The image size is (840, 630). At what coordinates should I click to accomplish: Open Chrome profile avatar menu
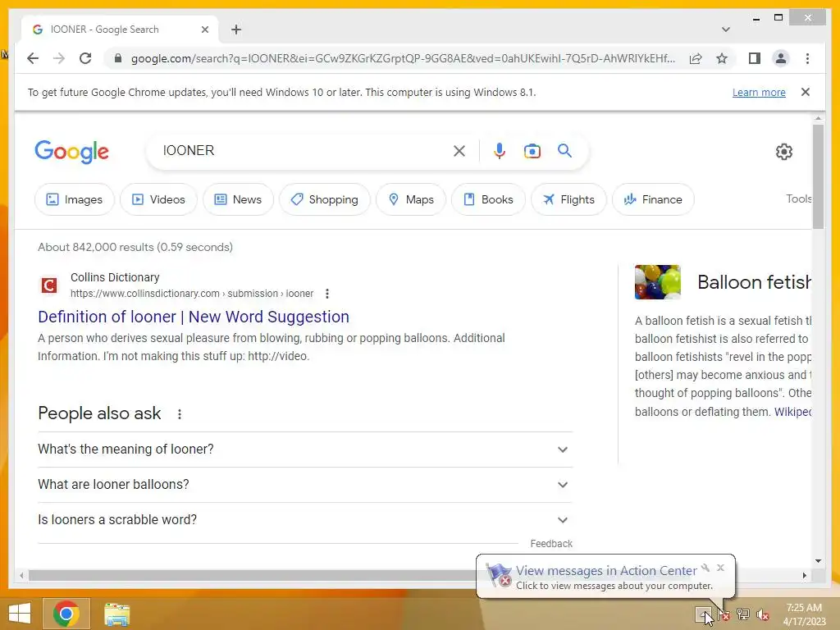[x=781, y=58]
